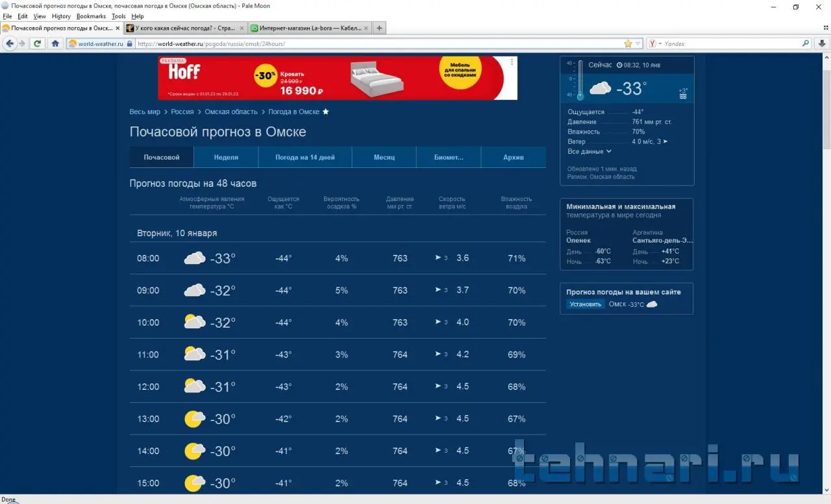Click the Forward navigation arrow
831x504 pixels.
click(x=22, y=43)
